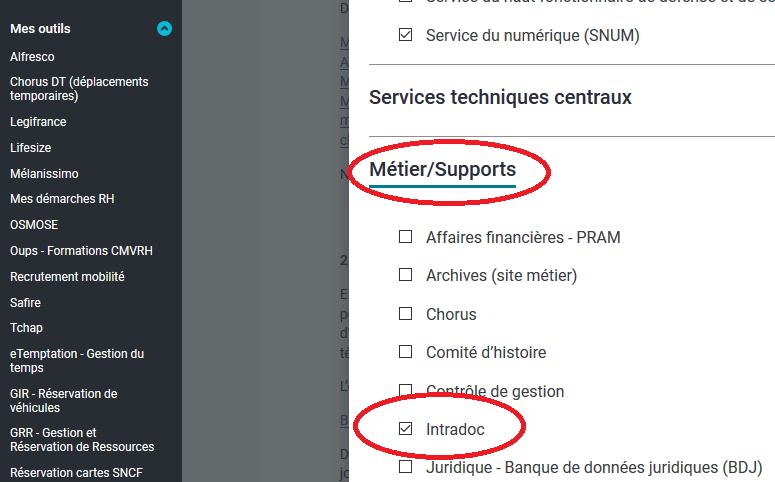The width and height of the screenshot is (775, 482).
Task: Uncheck the Service du numérique (SNUM) checkbox
Action: (405, 35)
